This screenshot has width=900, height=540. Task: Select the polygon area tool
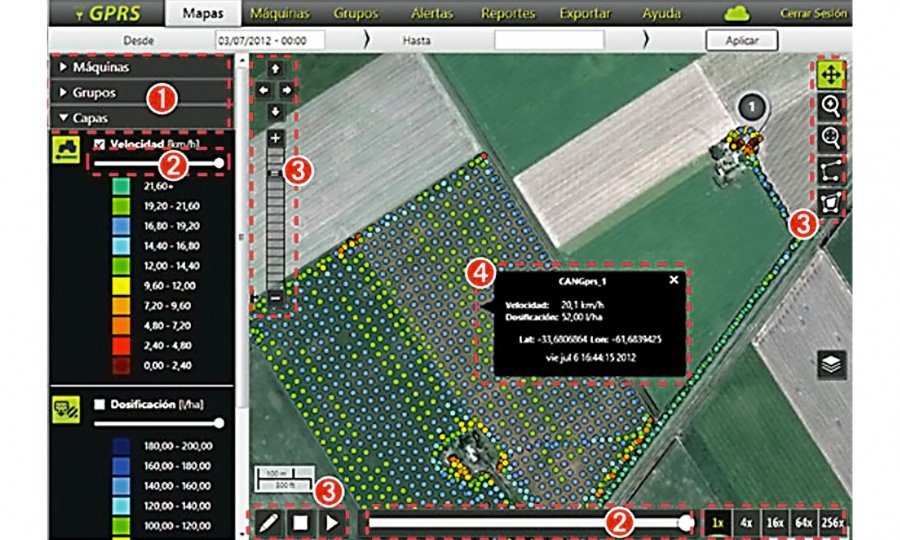[x=830, y=203]
